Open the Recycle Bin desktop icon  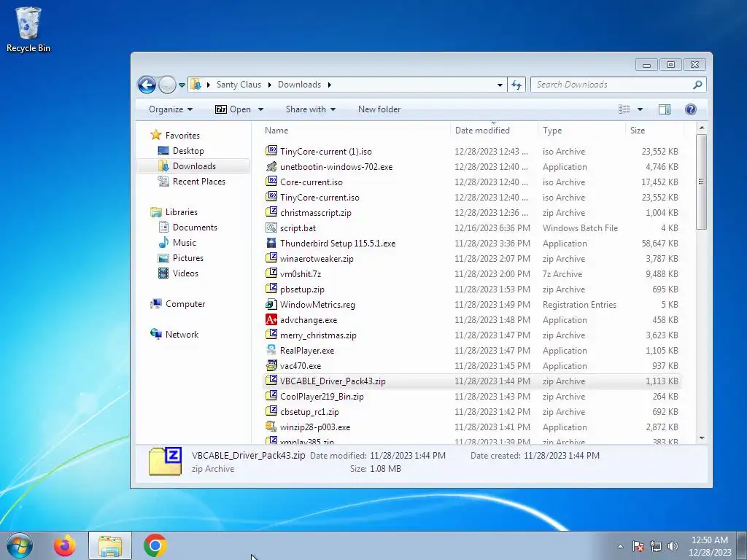[x=28, y=29]
